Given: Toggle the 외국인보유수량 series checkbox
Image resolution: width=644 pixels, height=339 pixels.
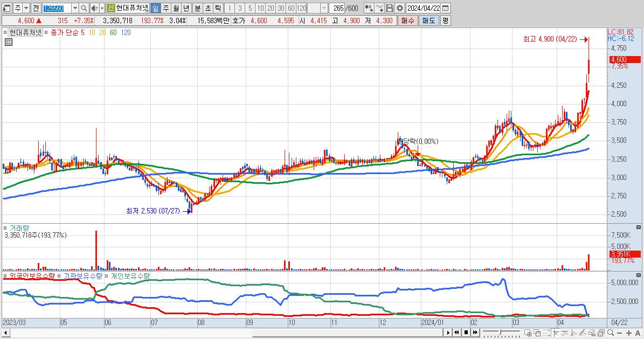Looking at the screenshot, I should (5, 276).
